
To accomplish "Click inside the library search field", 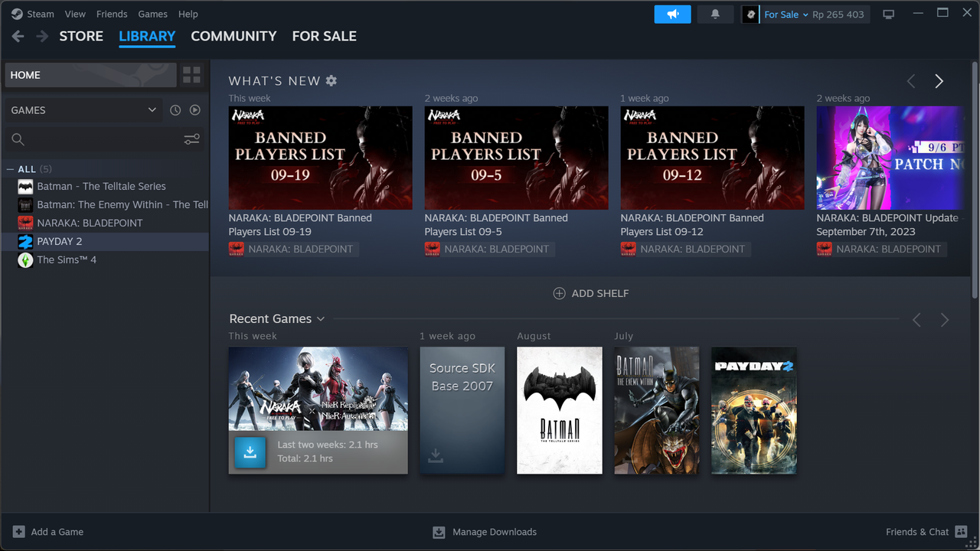I will 103,139.
